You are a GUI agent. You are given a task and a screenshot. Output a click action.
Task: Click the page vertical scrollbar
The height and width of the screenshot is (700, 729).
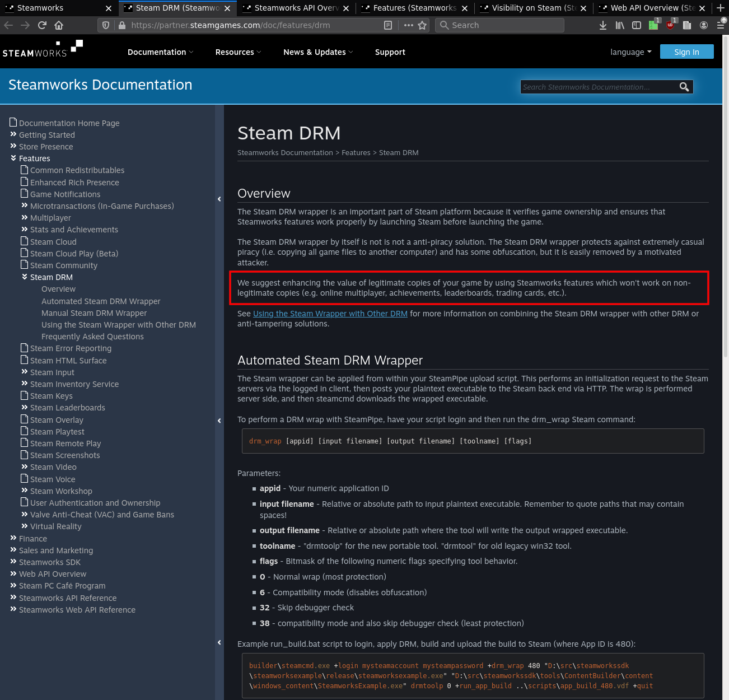tap(726, 196)
